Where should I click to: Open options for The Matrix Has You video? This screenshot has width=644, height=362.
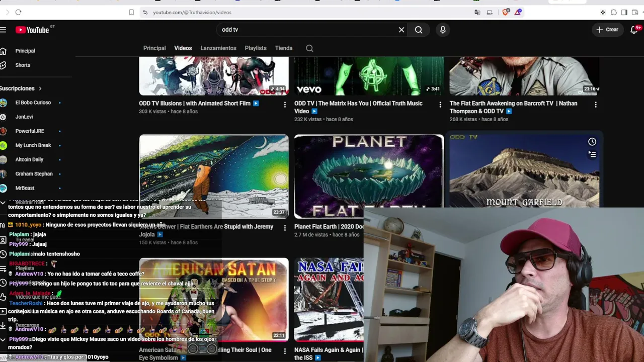pos(440,105)
